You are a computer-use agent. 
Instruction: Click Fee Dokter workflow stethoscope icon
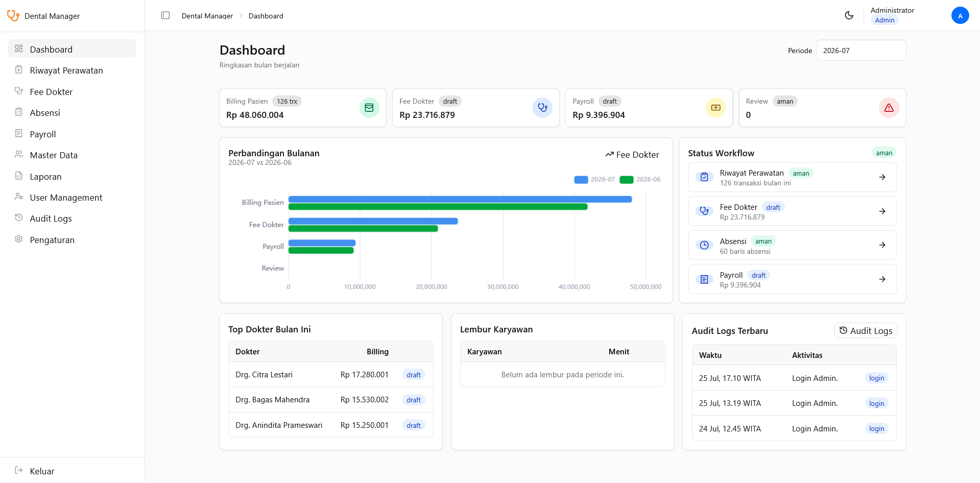click(704, 211)
